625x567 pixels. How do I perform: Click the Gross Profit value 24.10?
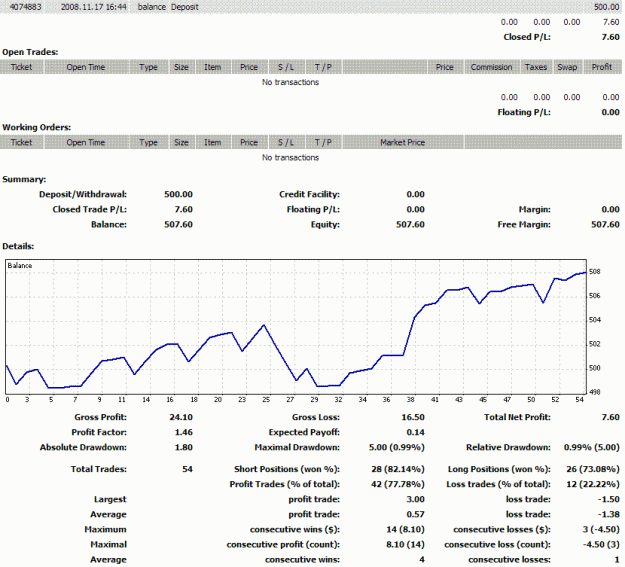point(181,417)
